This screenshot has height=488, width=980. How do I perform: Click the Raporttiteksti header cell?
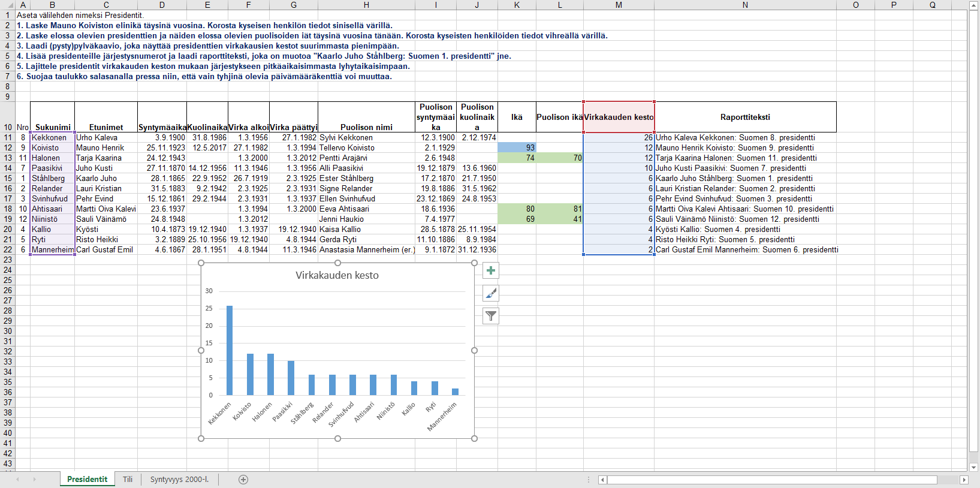(745, 118)
